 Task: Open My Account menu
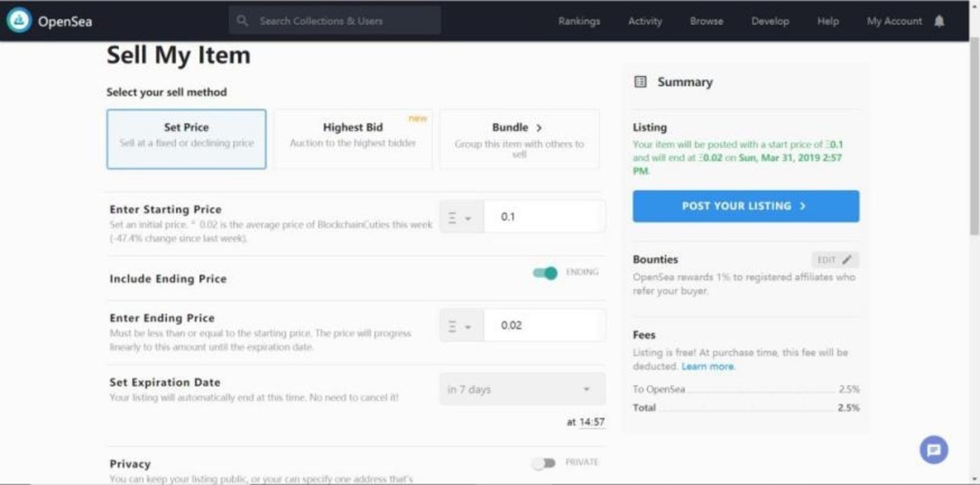895,21
